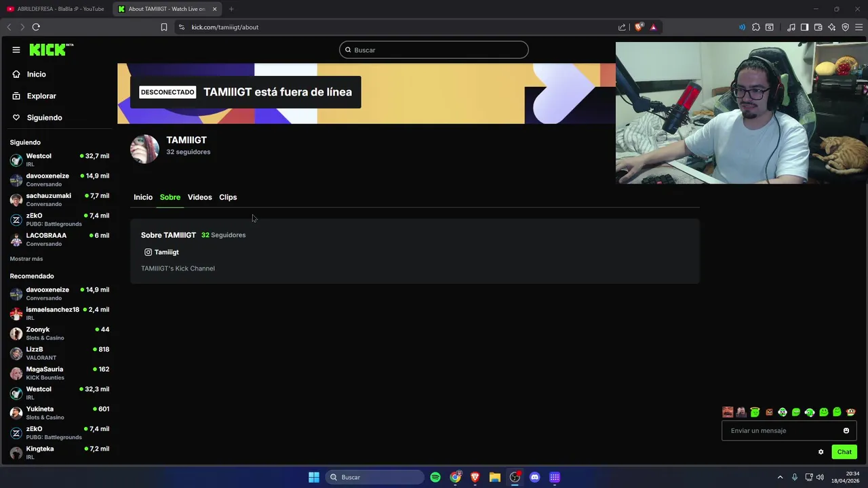
Task: Open Brave Shields lion icon
Action: pos(638,27)
